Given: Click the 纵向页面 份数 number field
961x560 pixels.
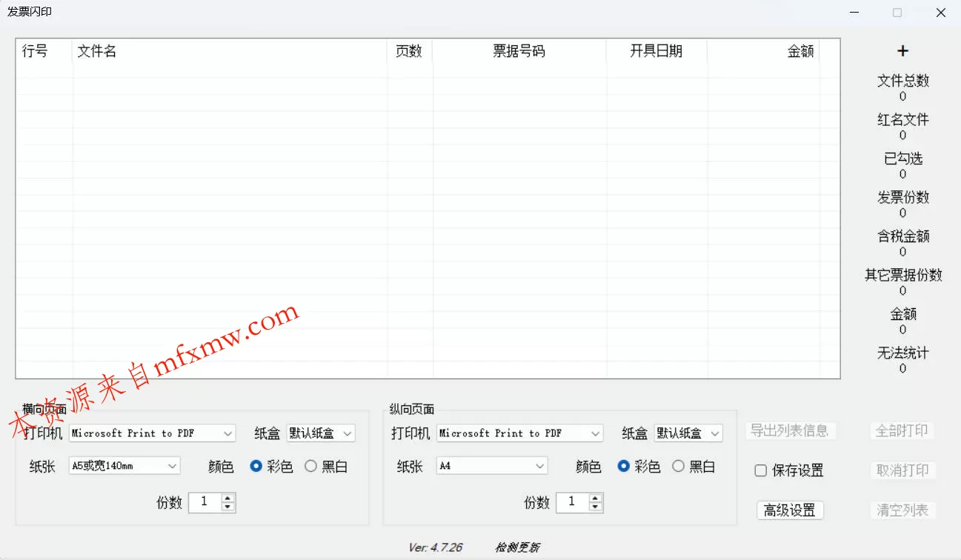Looking at the screenshot, I should coord(573,502).
